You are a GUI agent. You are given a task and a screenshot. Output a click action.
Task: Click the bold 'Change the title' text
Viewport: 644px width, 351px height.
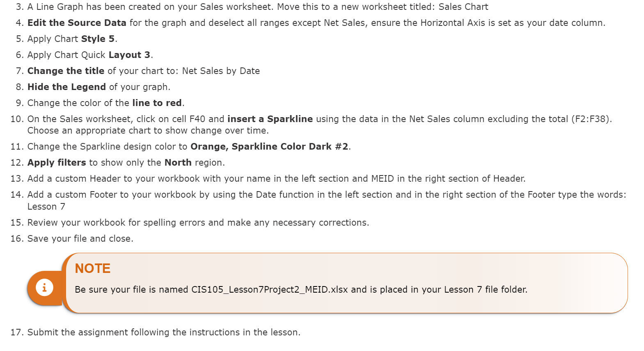pyautogui.click(x=66, y=71)
